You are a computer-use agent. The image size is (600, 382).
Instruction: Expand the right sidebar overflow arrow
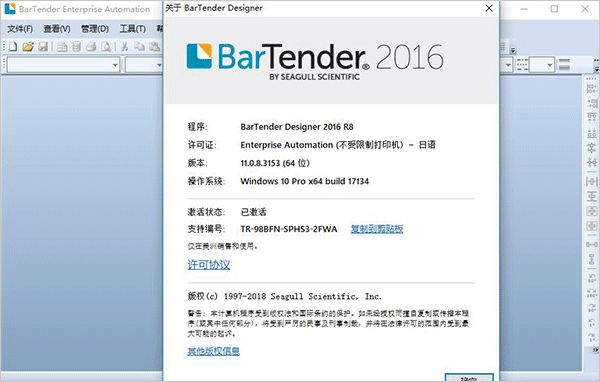point(596,350)
